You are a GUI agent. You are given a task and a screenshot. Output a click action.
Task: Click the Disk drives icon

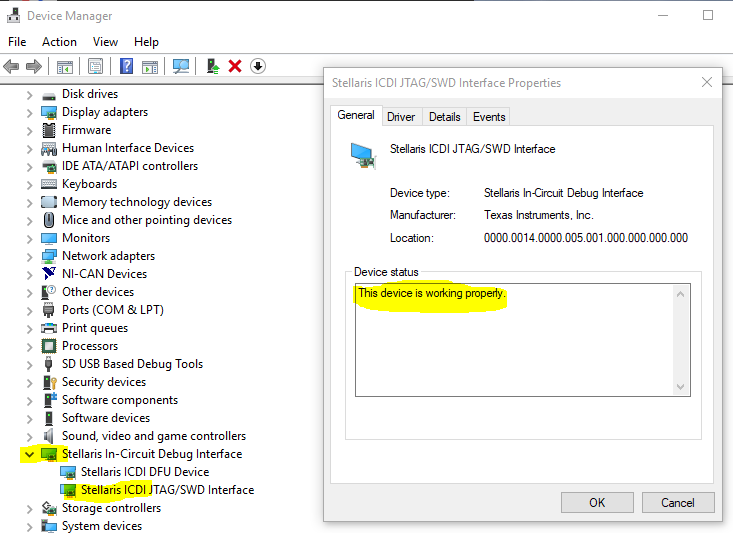click(x=49, y=95)
